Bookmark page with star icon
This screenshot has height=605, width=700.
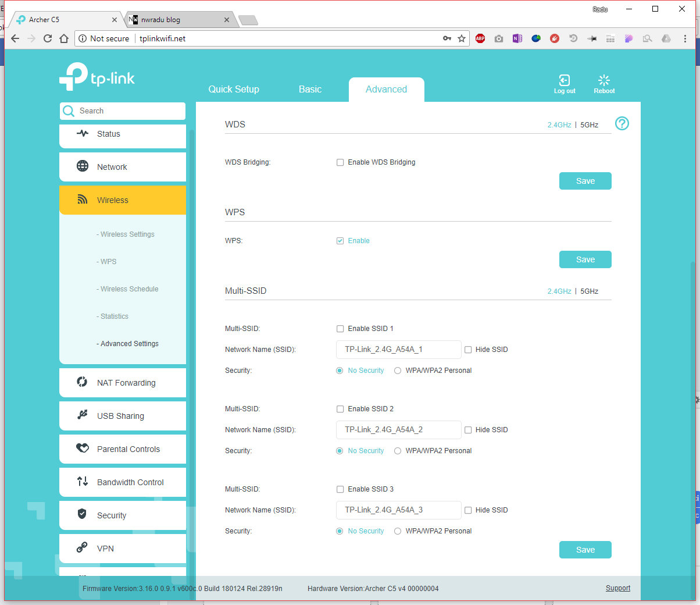pos(462,38)
